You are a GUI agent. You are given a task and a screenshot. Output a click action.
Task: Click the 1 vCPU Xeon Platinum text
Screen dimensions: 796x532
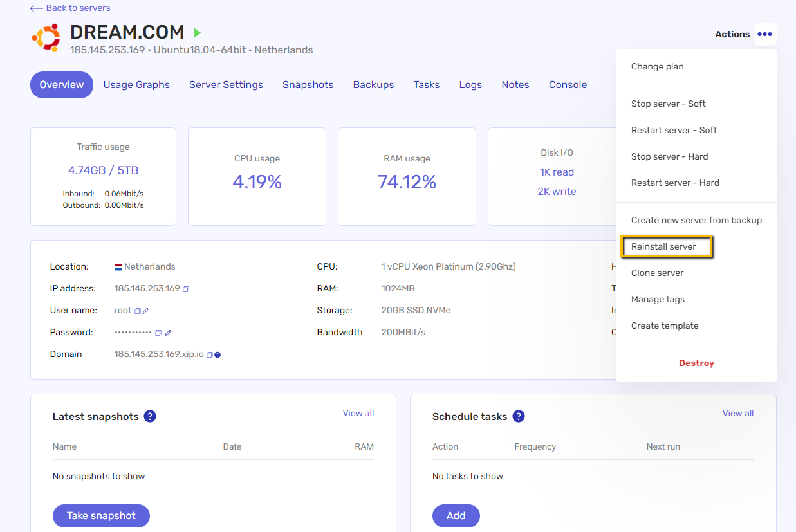point(449,266)
